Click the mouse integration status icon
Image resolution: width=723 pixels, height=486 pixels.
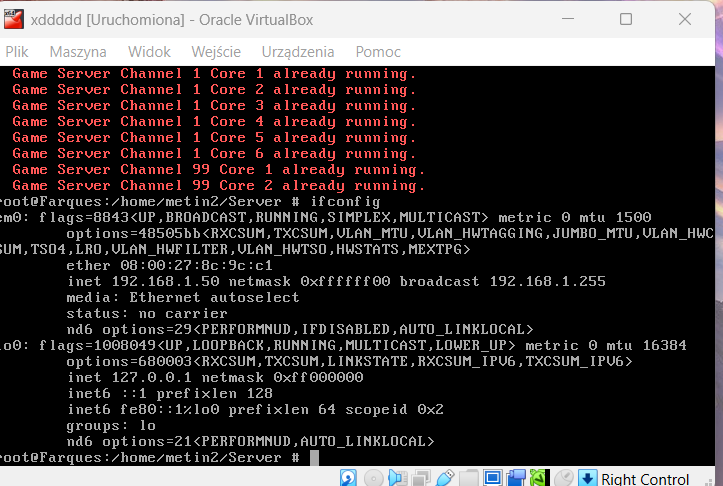pos(565,478)
